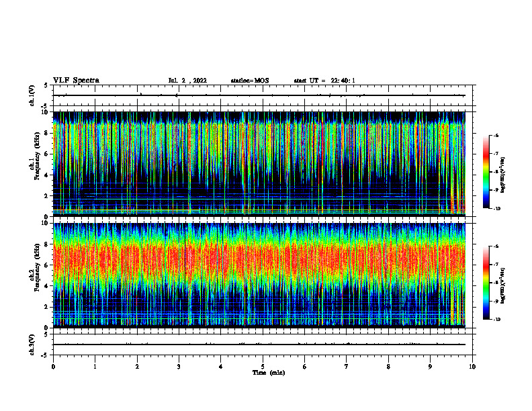532x411 pixels.
Task: Click the ch.3 voltage waveform trace
Action: point(259,345)
